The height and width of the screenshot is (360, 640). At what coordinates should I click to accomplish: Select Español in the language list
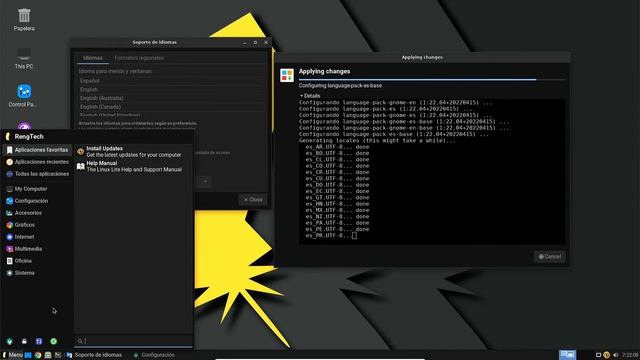[171, 81]
